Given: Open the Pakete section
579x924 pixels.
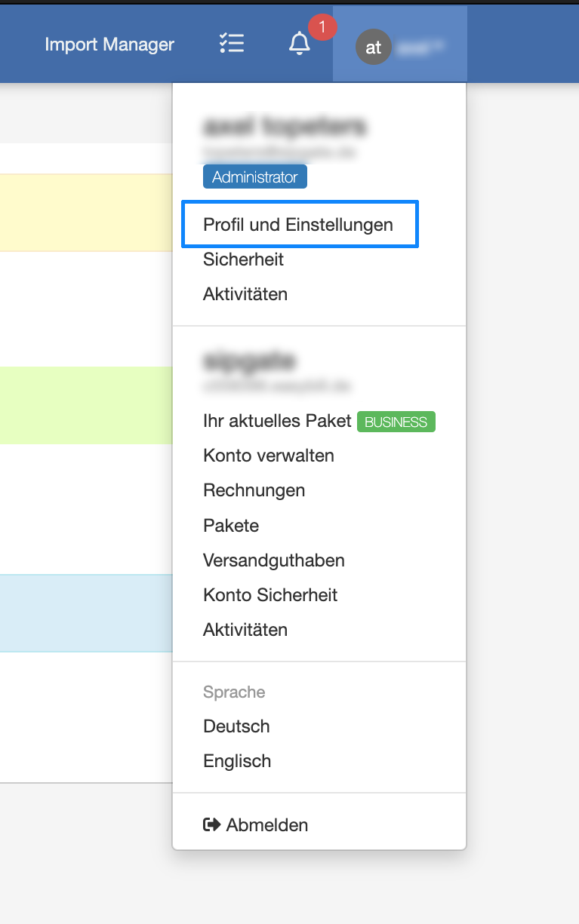Looking at the screenshot, I should 231,525.
